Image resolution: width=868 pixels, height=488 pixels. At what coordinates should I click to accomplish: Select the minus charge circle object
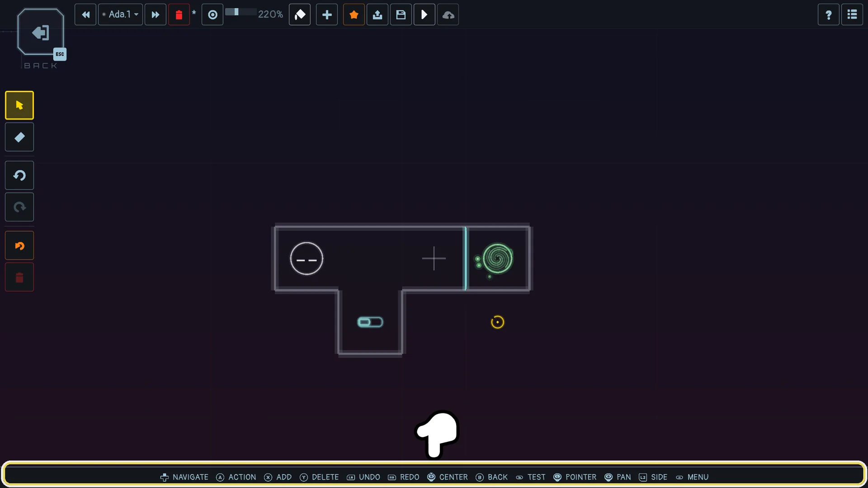point(307,259)
